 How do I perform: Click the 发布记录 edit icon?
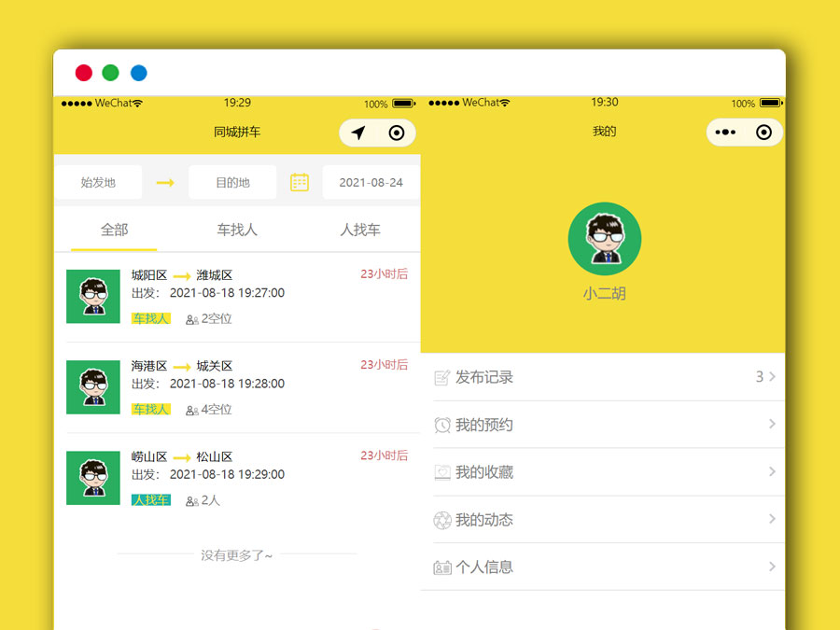point(442,378)
